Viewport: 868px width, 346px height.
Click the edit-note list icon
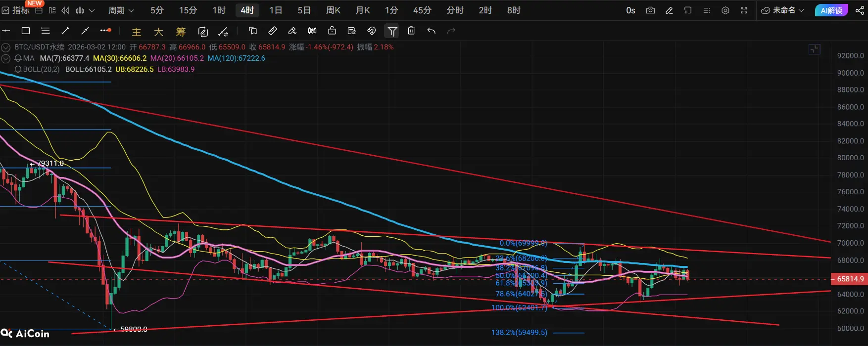tap(352, 31)
